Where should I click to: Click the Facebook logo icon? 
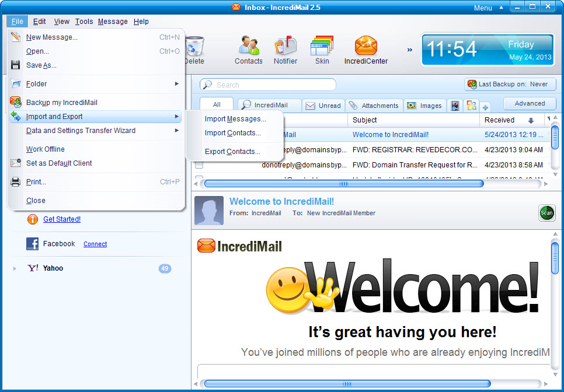click(33, 244)
